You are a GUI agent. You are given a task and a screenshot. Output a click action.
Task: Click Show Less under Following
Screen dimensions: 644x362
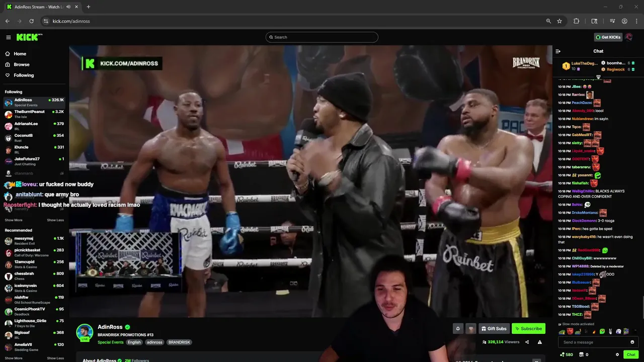click(x=55, y=220)
